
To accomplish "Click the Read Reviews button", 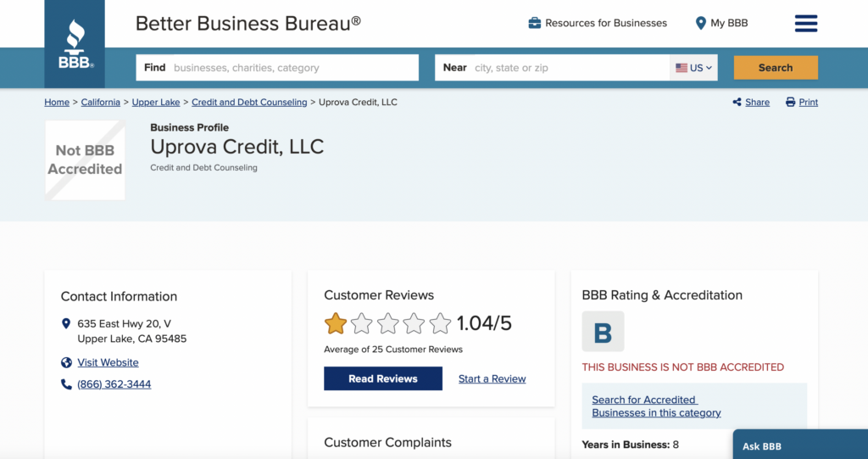I will [383, 378].
